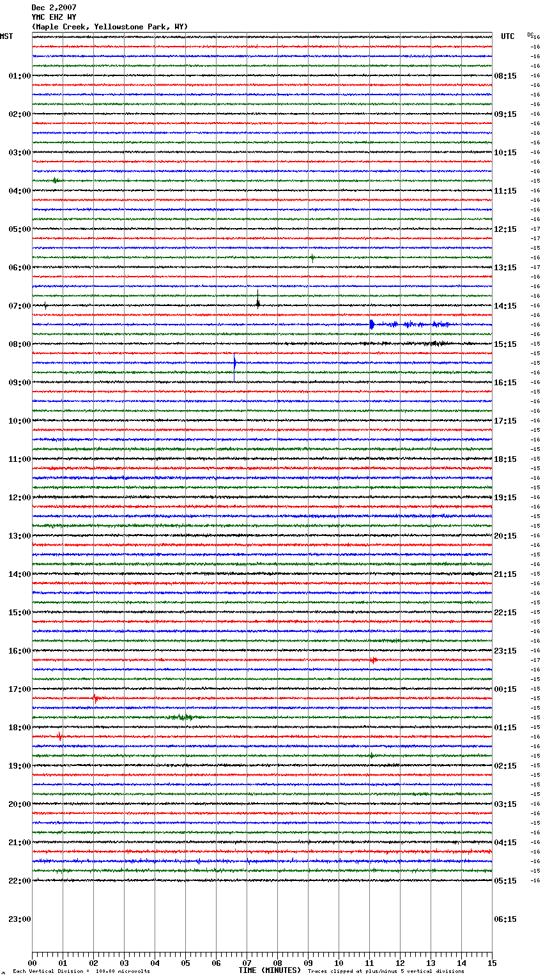This screenshot has height=980, width=543.
Task: Click minute tick label "15" on bottom axis
Action: (x=492, y=963)
